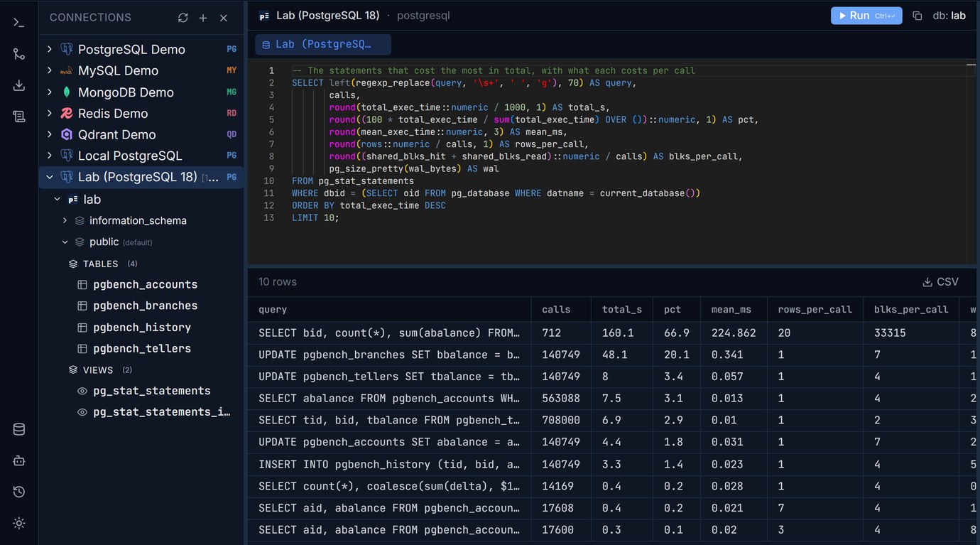
Task: Click the TABLES group header
Action: (x=101, y=264)
